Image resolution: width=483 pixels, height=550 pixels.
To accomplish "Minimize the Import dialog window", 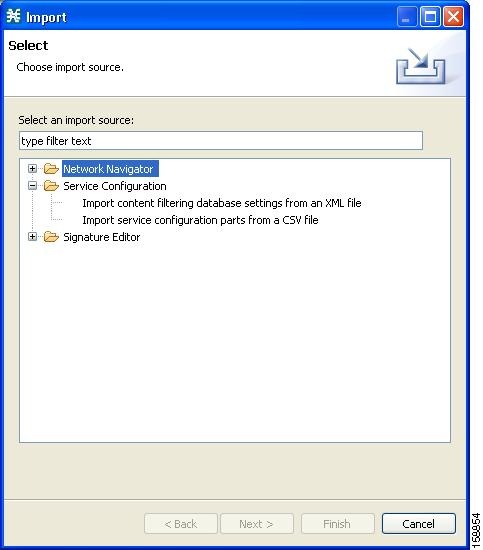I will click(x=407, y=16).
